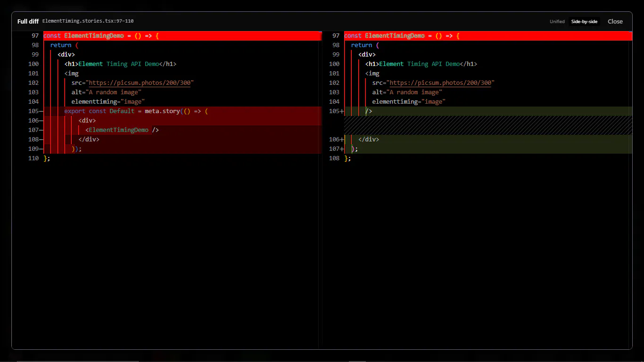Click '<div>' on right line 99
Image resolution: width=644 pixels, height=362 pixels.
tap(367, 55)
